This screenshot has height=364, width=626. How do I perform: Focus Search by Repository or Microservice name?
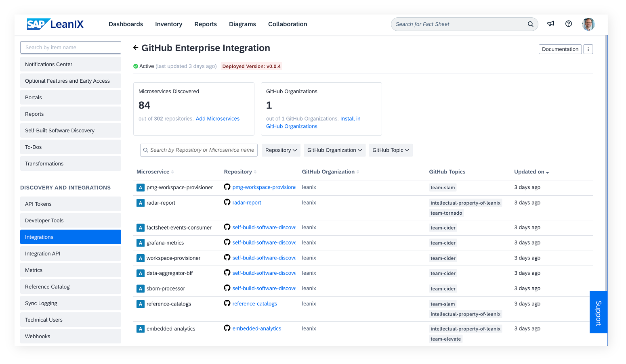click(199, 150)
